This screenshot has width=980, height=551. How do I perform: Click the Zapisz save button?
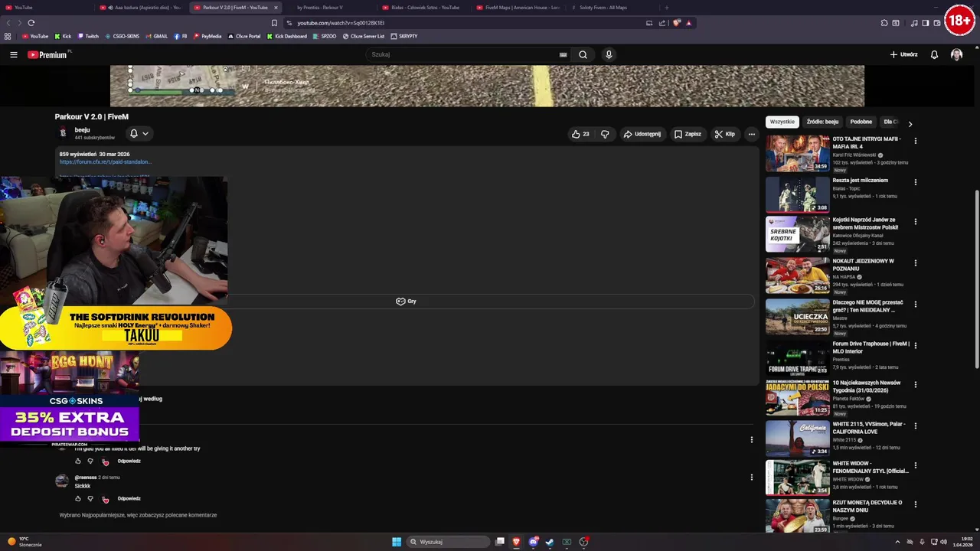pos(688,134)
